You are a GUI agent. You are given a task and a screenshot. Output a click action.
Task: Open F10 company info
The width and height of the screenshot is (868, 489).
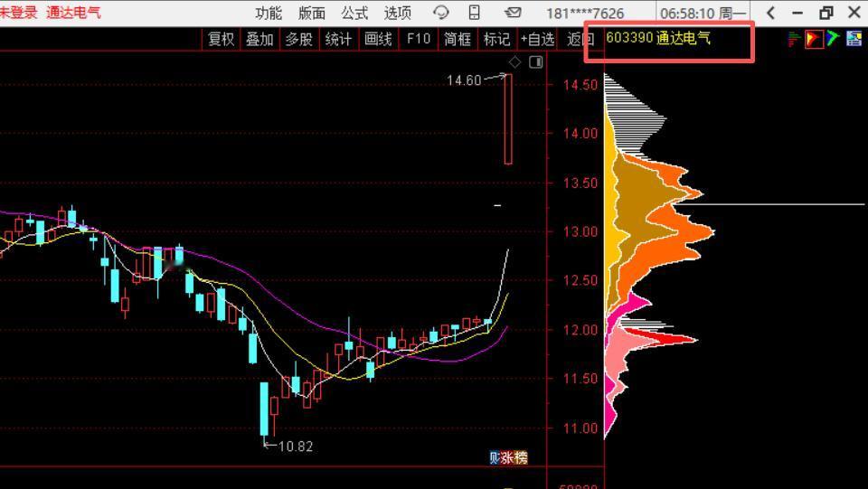[418, 39]
